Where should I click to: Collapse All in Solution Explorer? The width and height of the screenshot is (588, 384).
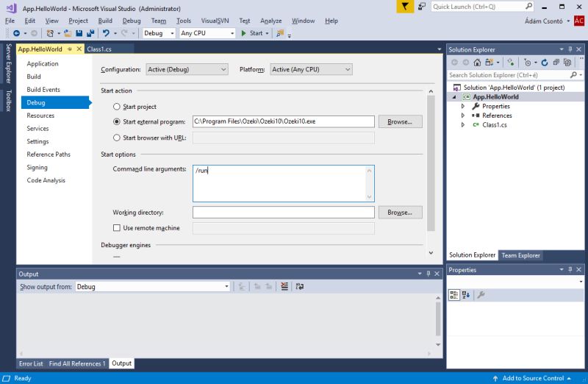click(x=556, y=63)
